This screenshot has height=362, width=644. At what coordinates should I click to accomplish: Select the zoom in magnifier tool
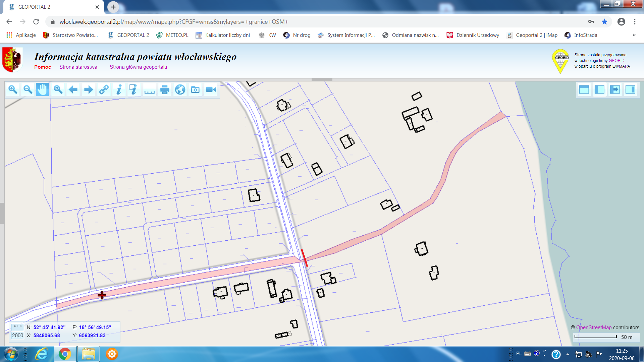13,89
